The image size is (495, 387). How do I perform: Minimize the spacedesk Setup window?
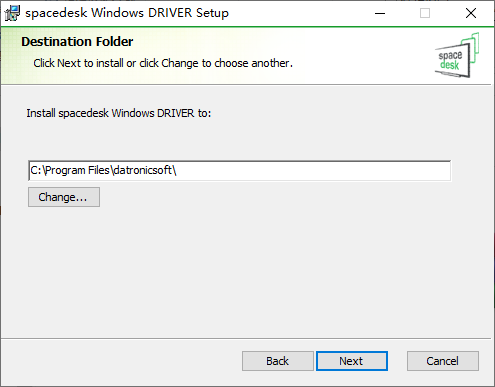coord(380,13)
